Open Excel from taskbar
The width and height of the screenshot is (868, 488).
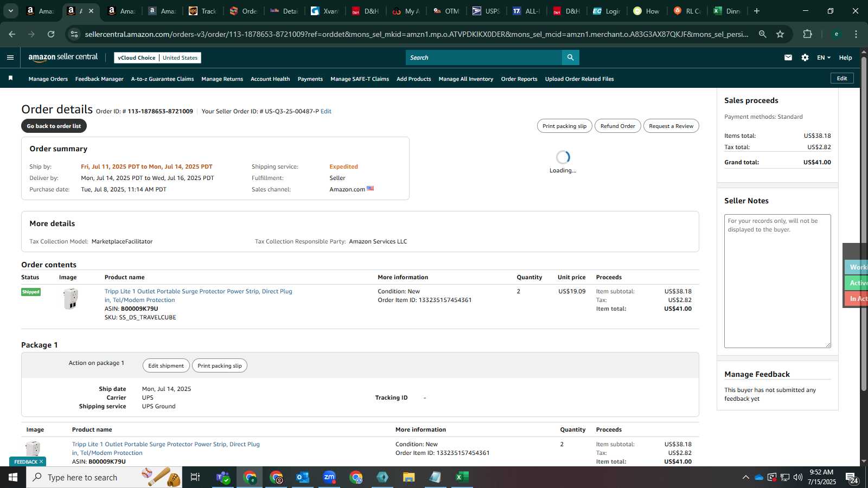coord(462,477)
